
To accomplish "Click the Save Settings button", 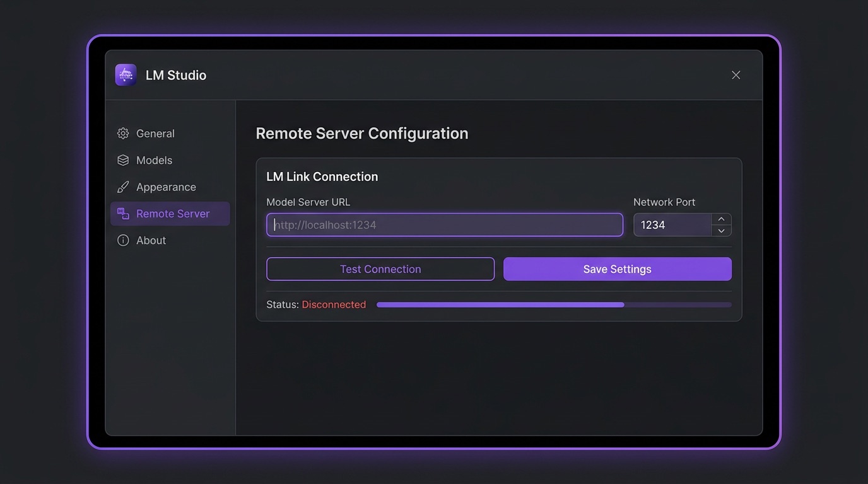I will [618, 269].
